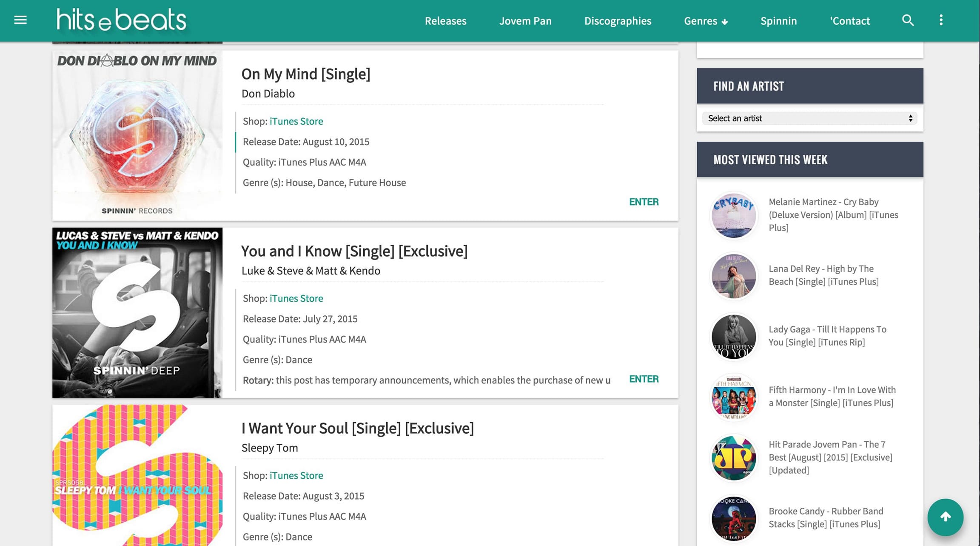The width and height of the screenshot is (980, 546).
Task: Click iTunes Store link for I Want Your Soul
Action: coord(296,475)
